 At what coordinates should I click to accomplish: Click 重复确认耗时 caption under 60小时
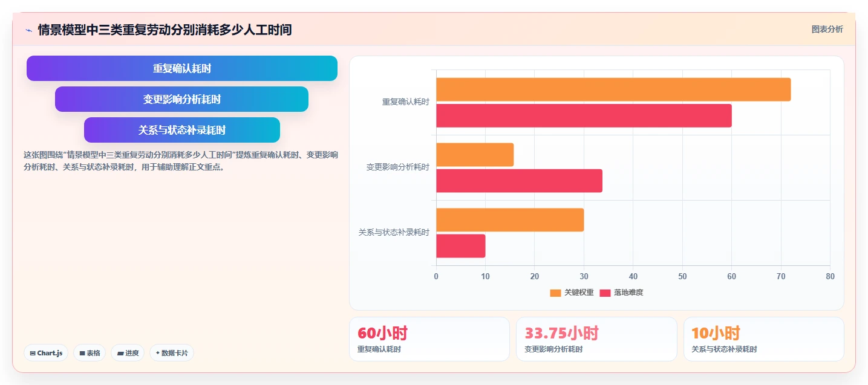tap(379, 349)
